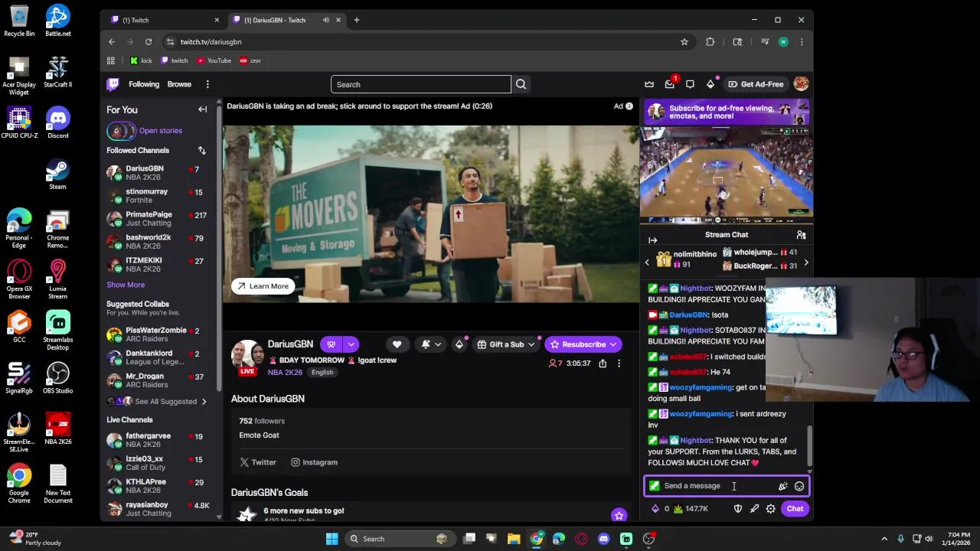Viewport: 980px width, 551px height.
Task: Open the user profile avatar menu
Action: point(801,84)
